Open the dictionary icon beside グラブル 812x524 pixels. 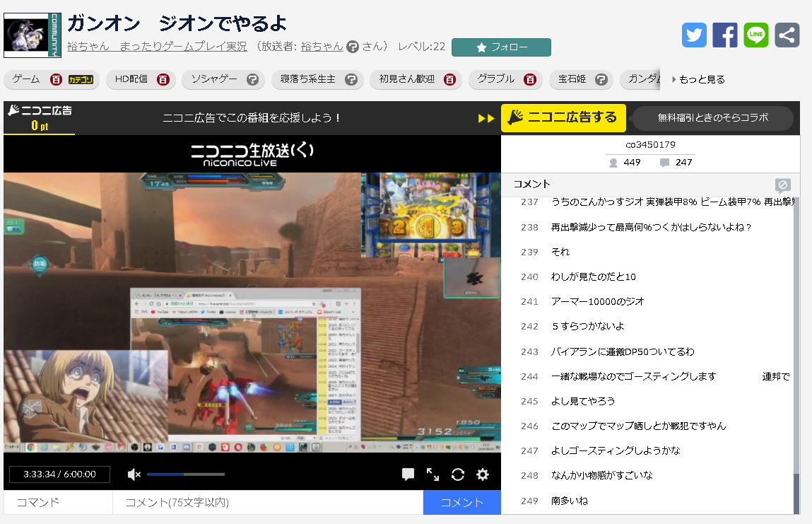(530, 79)
